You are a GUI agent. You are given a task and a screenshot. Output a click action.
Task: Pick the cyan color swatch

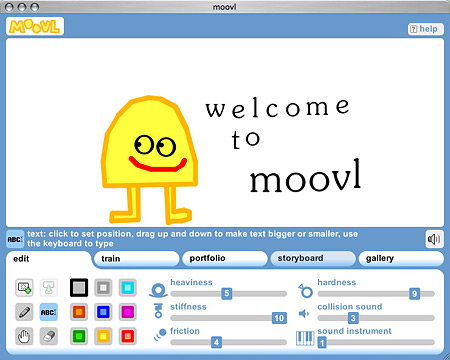128,287
